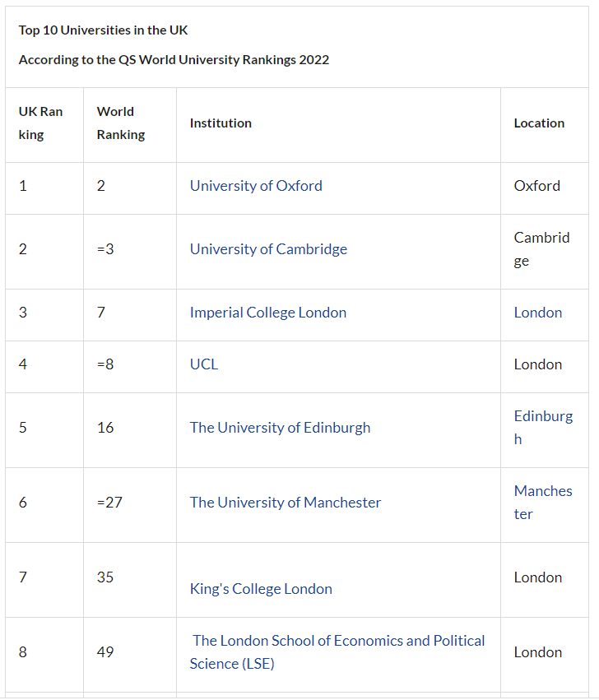Visit The University of Edinburgh link
This screenshot has width=599, height=700.
click(280, 428)
